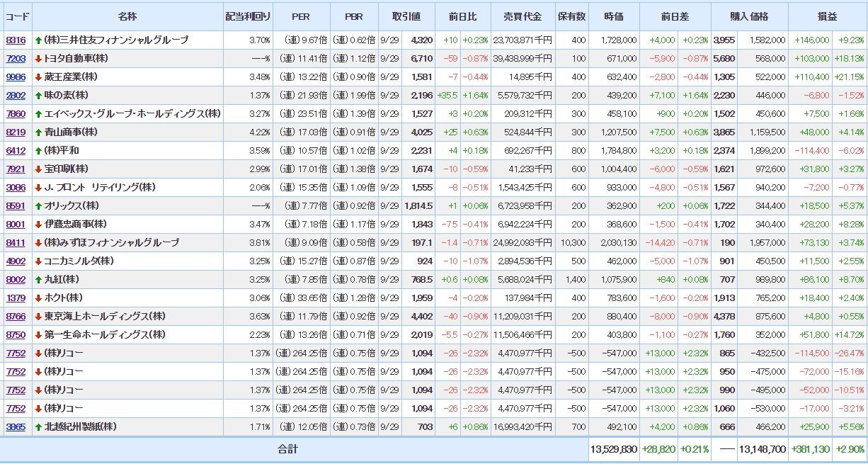Screen dimensions: 868x464
Task: Click the 購入価格 column header
Action: point(748,16)
